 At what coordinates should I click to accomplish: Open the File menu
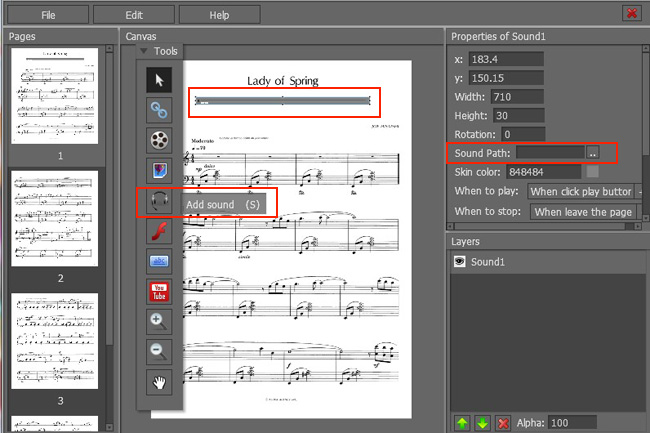48,15
